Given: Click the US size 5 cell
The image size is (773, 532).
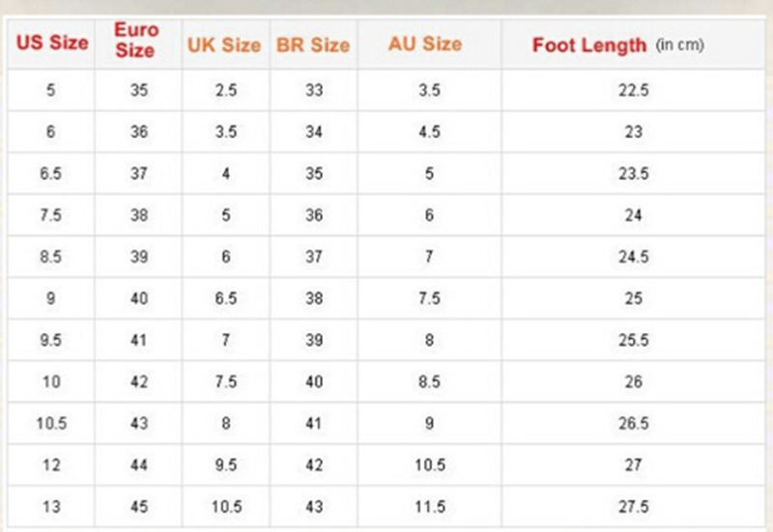Looking at the screenshot, I should pyautogui.click(x=51, y=91).
